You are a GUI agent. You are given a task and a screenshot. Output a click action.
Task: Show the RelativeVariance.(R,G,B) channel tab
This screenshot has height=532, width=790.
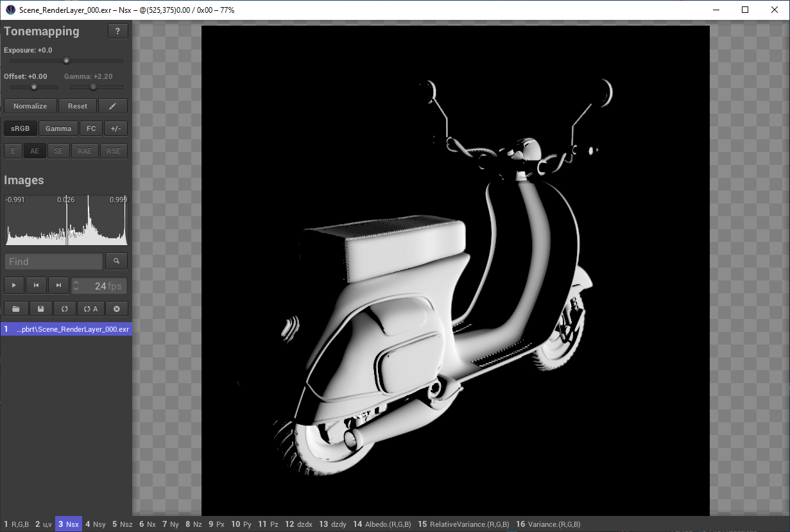point(464,524)
